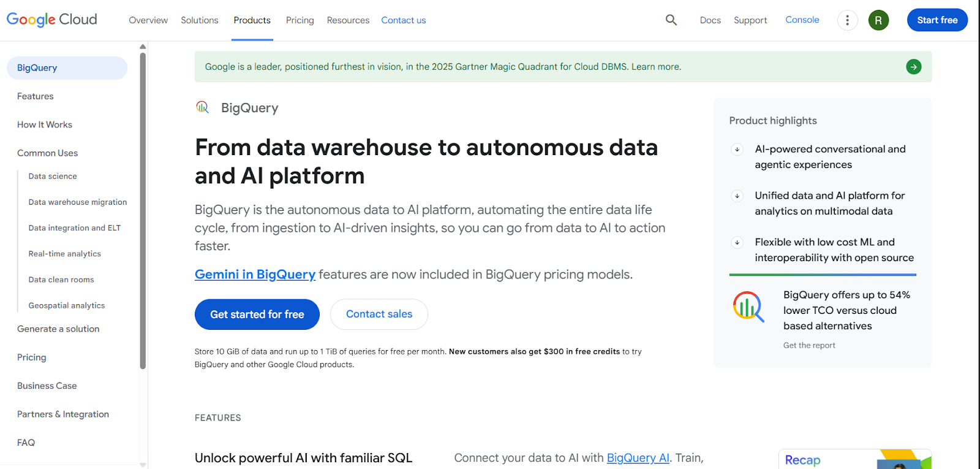Click the BigQuery product icon beside the title

point(202,107)
